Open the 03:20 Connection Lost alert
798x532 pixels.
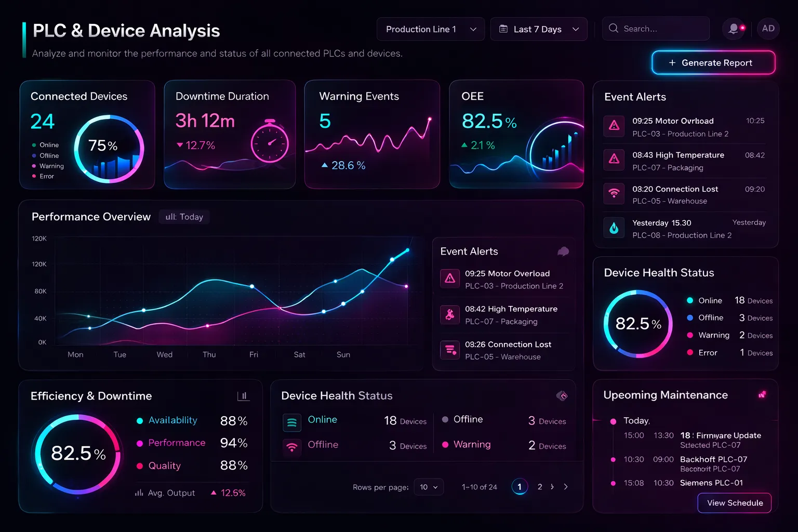click(x=684, y=195)
